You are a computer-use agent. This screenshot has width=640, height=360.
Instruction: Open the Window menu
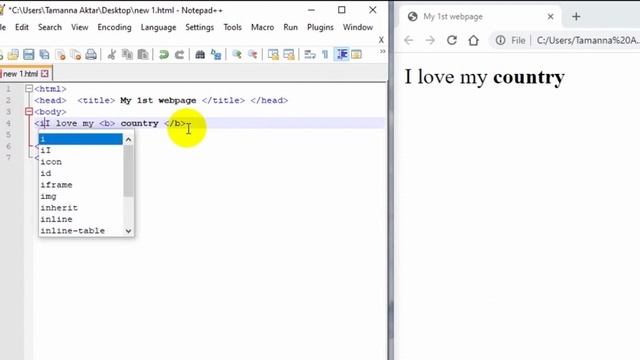(358, 27)
